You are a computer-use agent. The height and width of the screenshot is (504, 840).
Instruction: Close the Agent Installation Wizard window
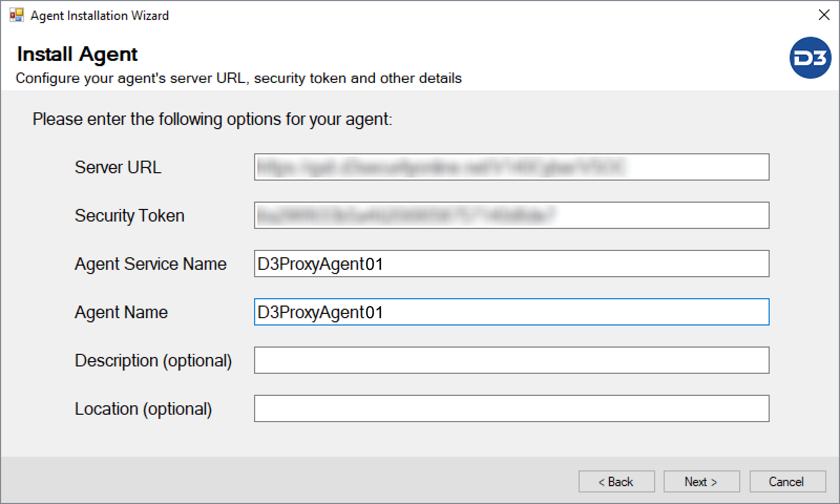[x=824, y=15]
